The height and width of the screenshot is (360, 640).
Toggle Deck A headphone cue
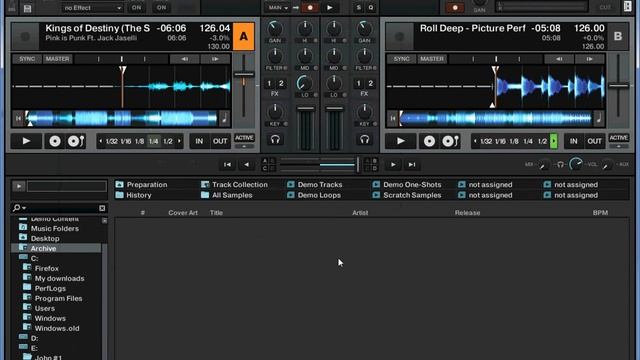click(275, 140)
